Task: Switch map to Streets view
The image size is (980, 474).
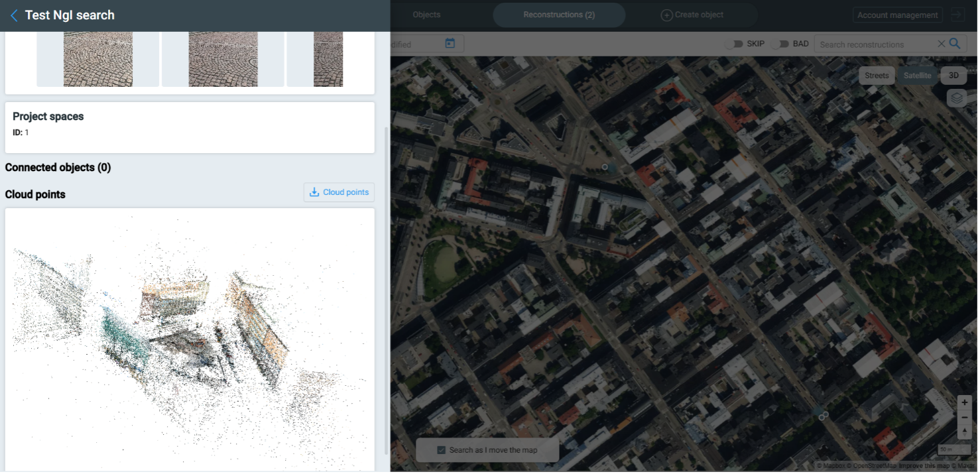Action: click(x=876, y=76)
